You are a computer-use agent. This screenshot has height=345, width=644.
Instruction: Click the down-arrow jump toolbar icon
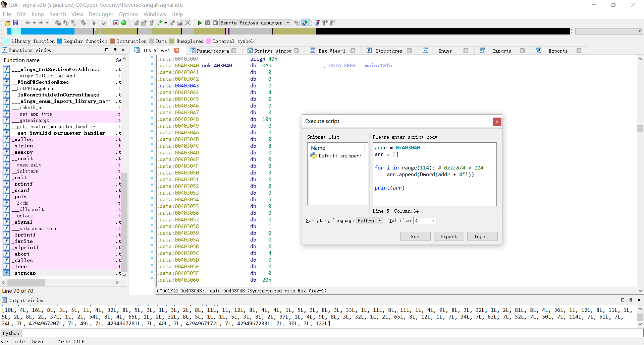pos(94,23)
